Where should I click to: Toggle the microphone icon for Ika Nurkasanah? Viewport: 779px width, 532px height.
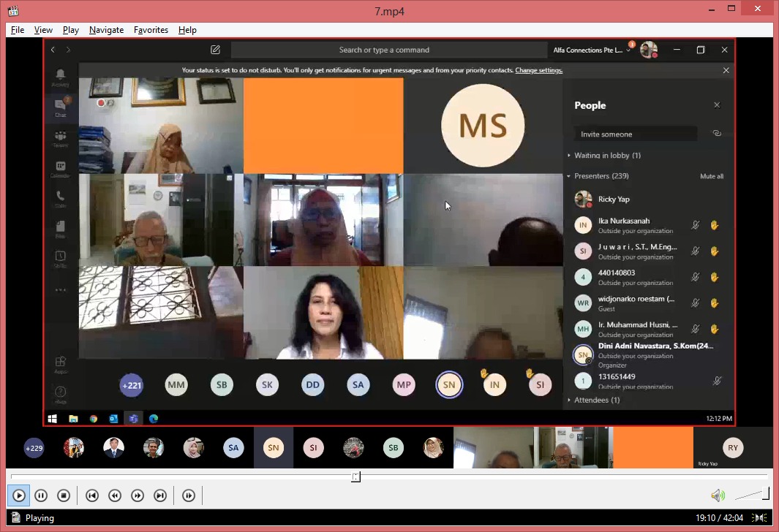pos(696,225)
